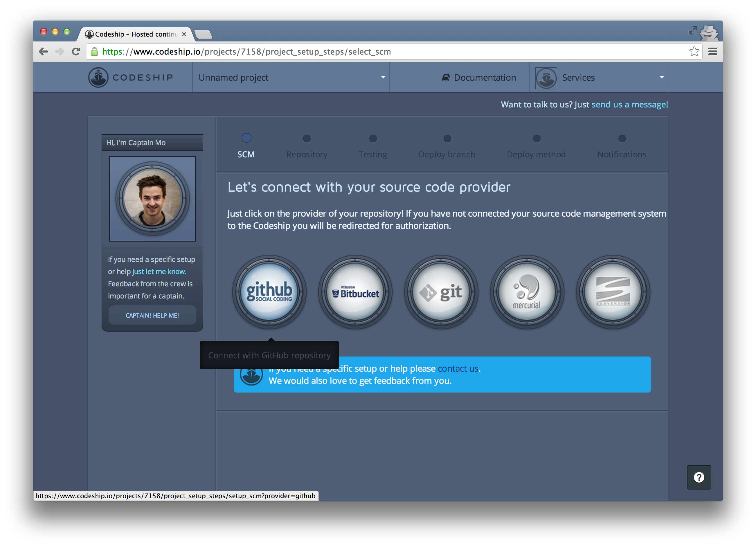Select the Mercurial provider icon
The width and height of the screenshot is (756, 547).
[x=527, y=292]
